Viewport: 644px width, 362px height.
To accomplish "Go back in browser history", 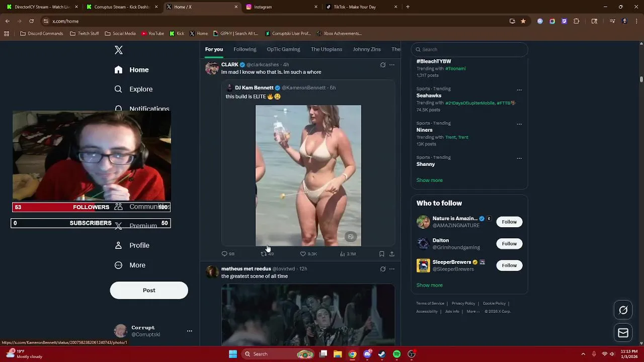I will (7, 21).
